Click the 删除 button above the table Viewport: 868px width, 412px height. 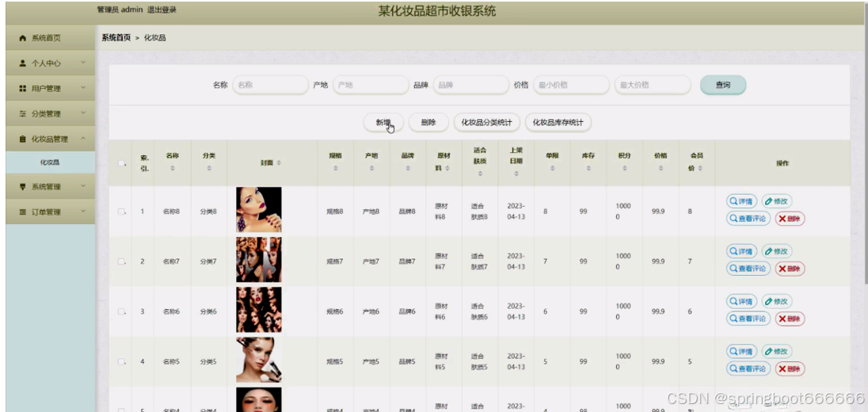coord(428,123)
